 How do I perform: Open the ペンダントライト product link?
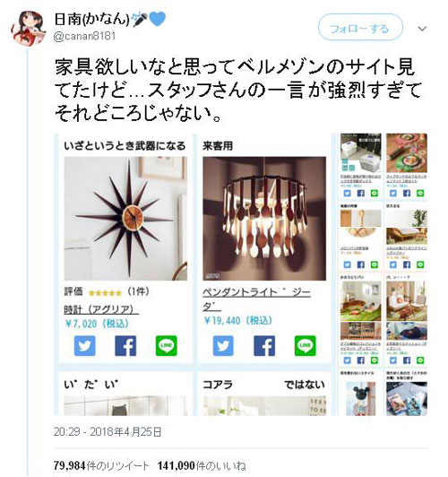click(x=256, y=299)
